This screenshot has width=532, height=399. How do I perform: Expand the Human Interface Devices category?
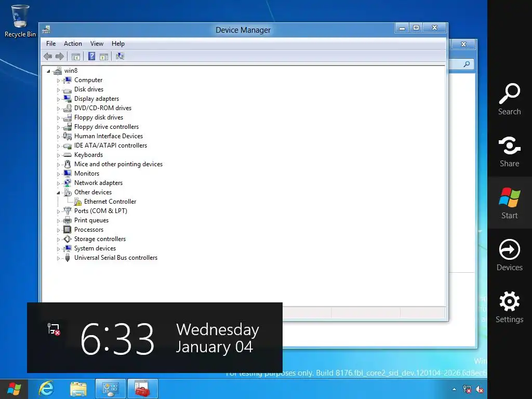(x=58, y=137)
